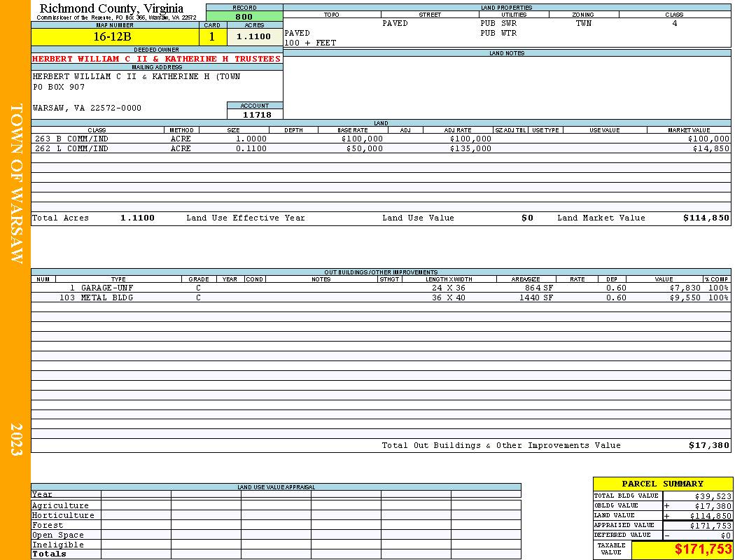The width and height of the screenshot is (735, 560).
Task: Click the TWN zoning value
Action: click(584, 23)
